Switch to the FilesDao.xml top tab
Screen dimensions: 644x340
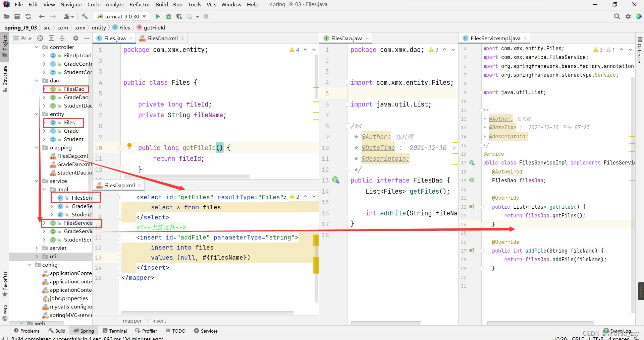coord(162,38)
